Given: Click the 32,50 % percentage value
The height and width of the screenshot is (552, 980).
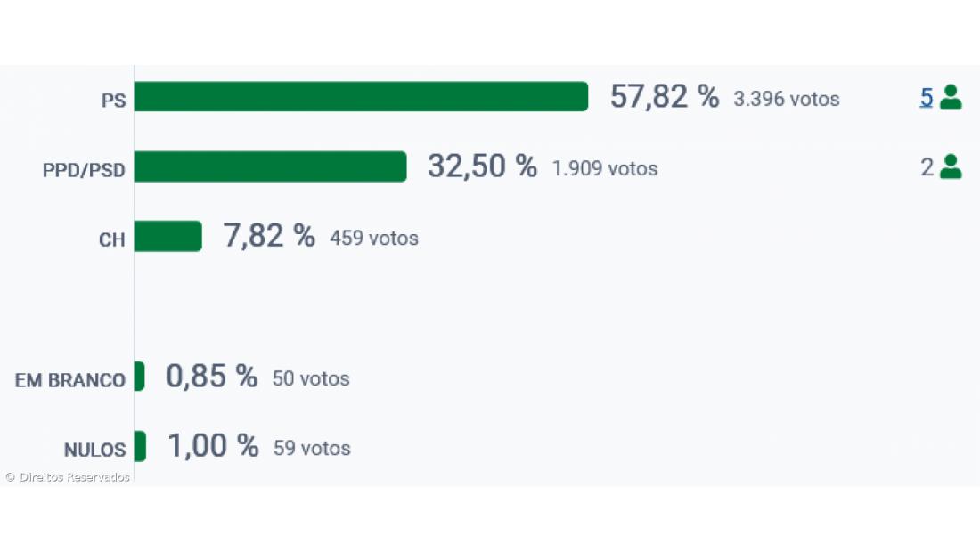Looking at the screenshot, I should tap(482, 166).
